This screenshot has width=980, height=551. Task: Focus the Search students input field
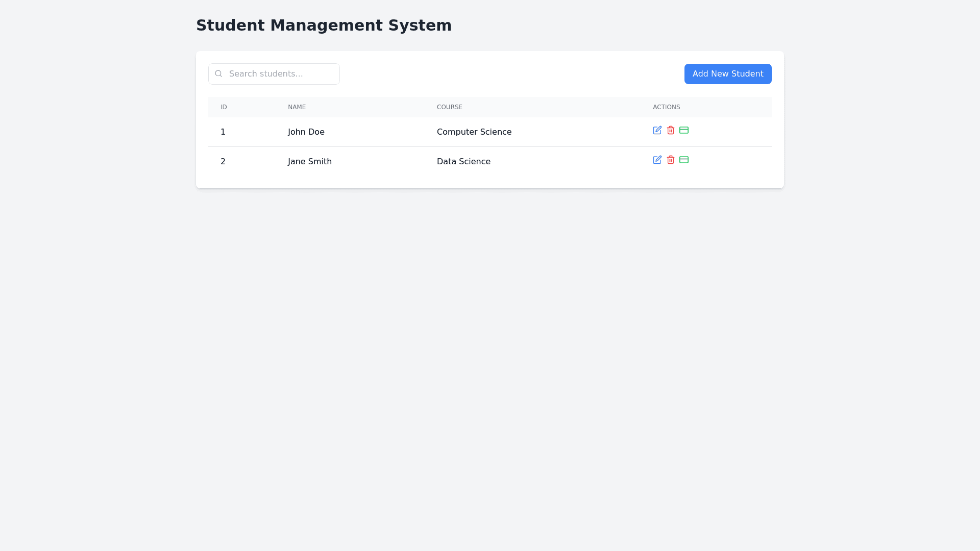tap(281, 74)
